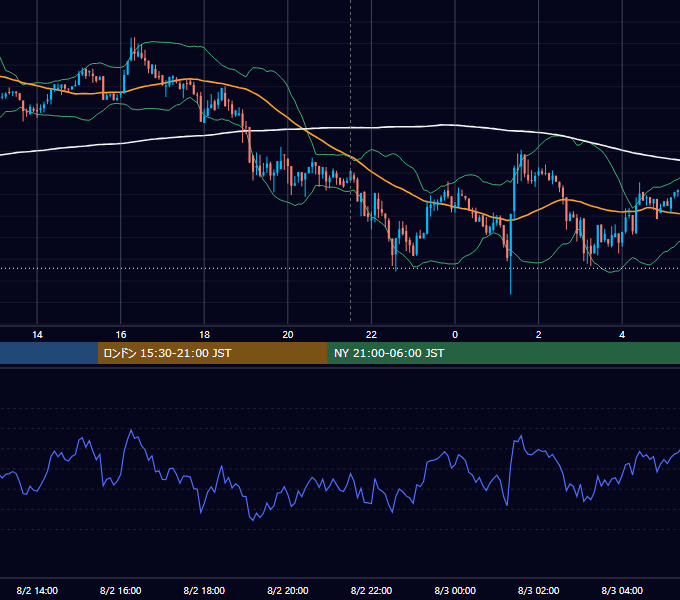Screen dimensions: 680x600
Task: Click the 8/2 14:00 label on the oscillator axis
Action: [x=37, y=590]
